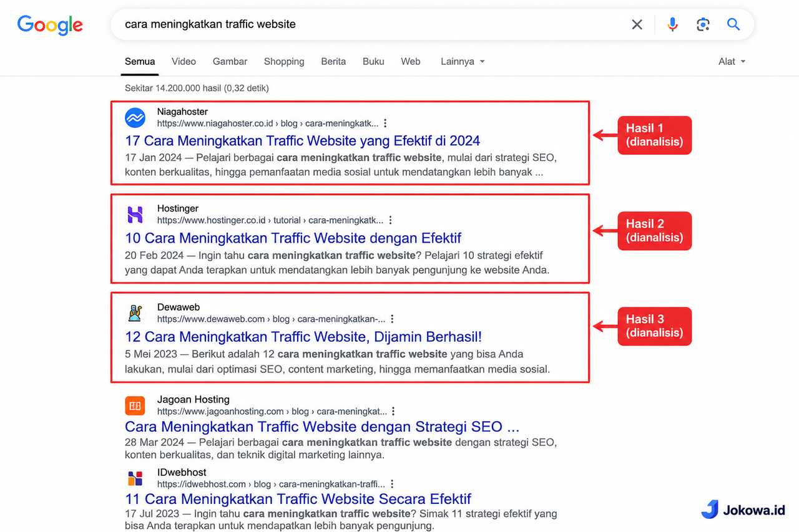
Task: Open '17 Cara Meningkatkan Traffic Website' result
Action: coord(303,141)
